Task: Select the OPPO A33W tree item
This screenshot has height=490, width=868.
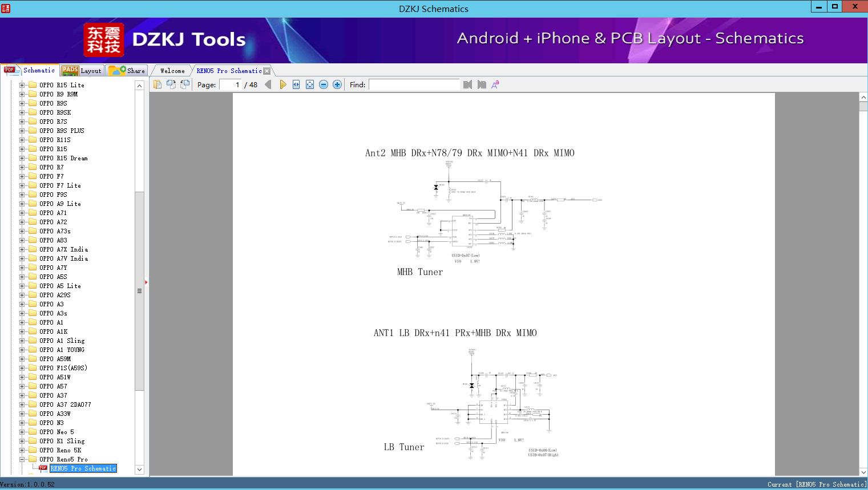Action: pos(55,414)
